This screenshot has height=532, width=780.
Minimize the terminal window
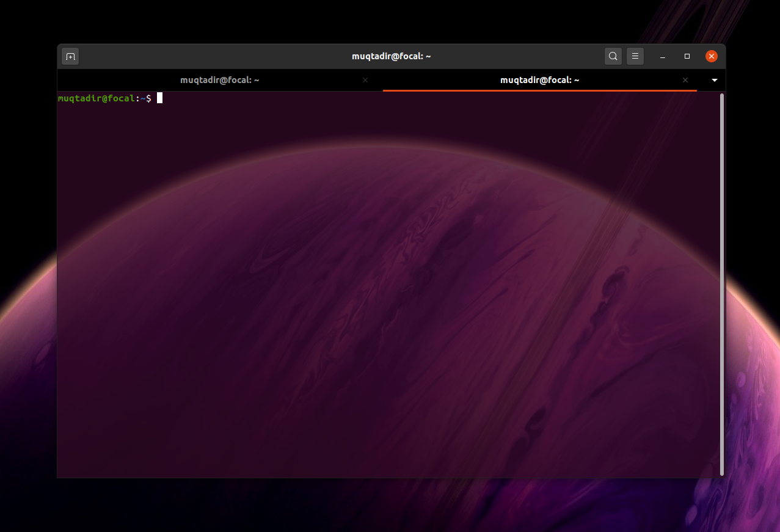coord(663,56)
